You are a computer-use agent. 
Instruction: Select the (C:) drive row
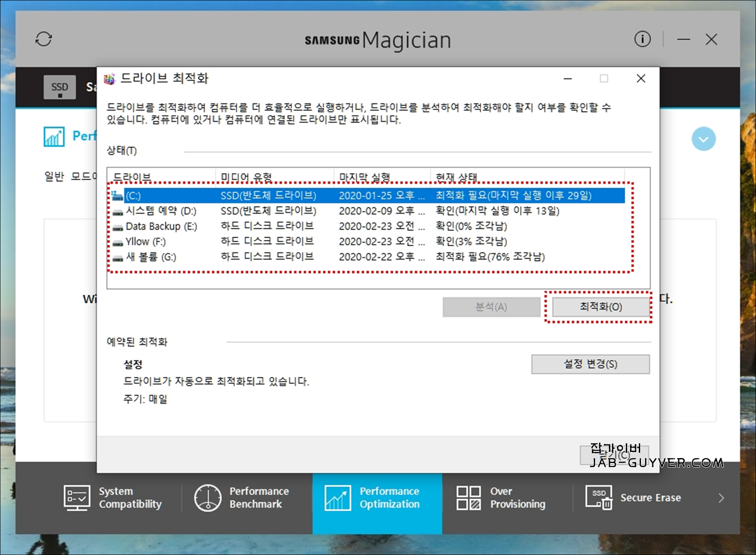(368, 196)
